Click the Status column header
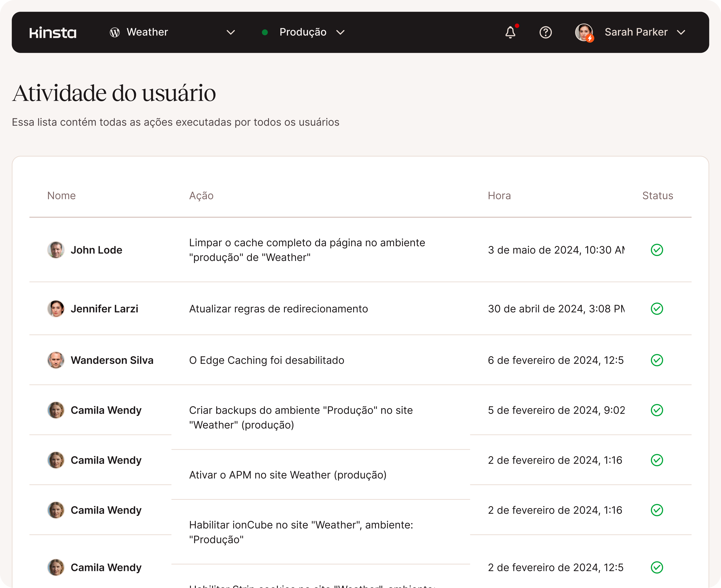The width and height of the screenshot is (721, 588). click(x=657, y=195)
